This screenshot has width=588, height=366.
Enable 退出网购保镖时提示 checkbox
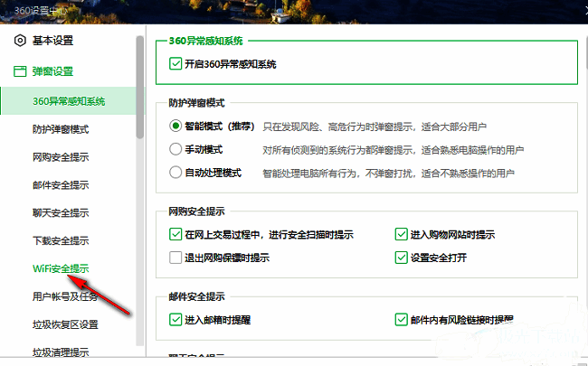(175, 258)
